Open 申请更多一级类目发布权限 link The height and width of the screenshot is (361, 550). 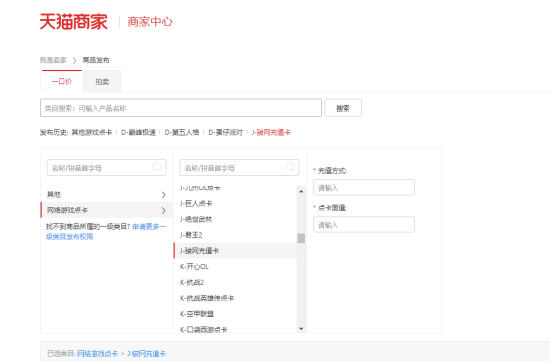pos(106,232)
